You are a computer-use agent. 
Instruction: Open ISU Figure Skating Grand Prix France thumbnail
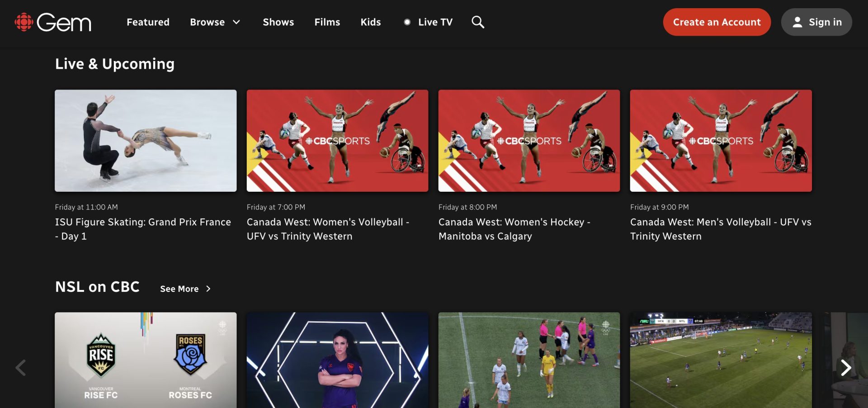point(145,140)
